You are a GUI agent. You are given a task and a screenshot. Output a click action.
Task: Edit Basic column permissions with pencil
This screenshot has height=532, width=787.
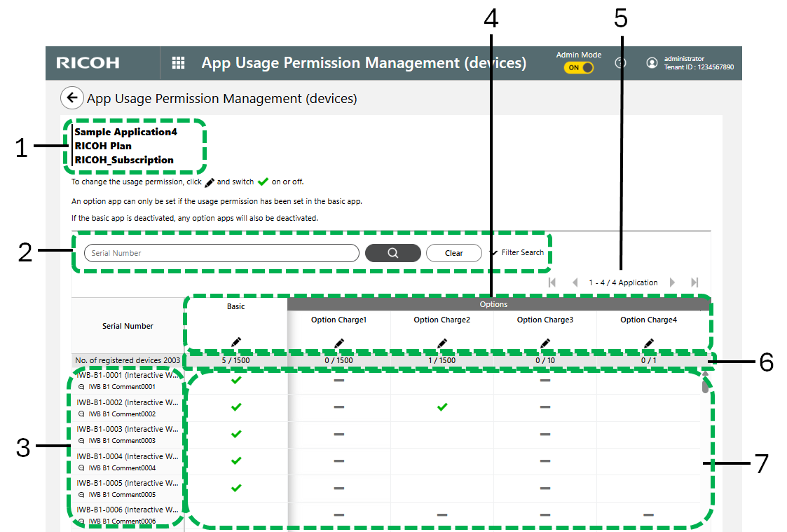pos(236,342)
